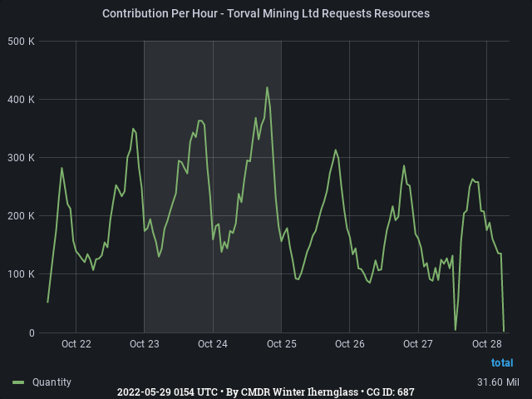Select the 300 K y-axis label
The image size is (532, 399).
click(21, 158)
